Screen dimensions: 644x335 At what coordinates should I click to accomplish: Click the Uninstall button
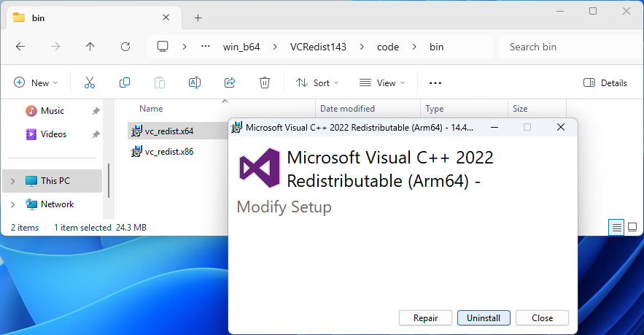[484, 318]
